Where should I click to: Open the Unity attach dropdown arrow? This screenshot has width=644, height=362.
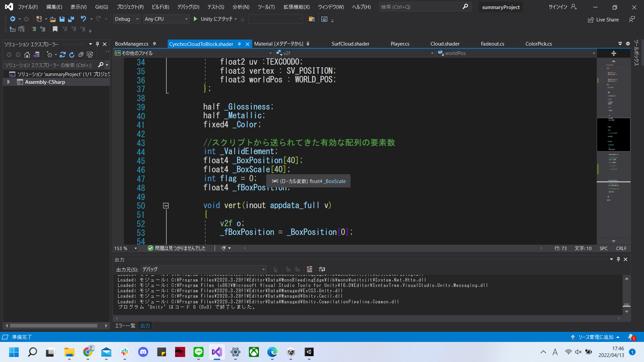point(236,19)
